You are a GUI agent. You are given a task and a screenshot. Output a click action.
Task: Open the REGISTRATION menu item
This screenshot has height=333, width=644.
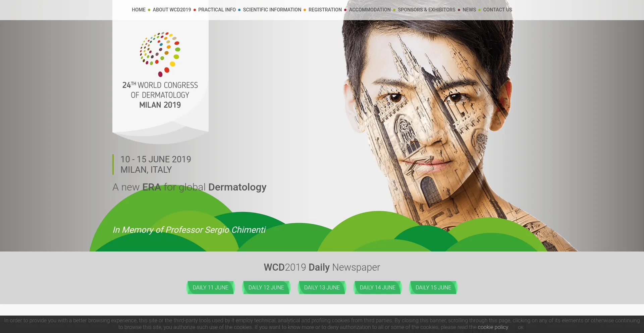[x=325, y=10]
